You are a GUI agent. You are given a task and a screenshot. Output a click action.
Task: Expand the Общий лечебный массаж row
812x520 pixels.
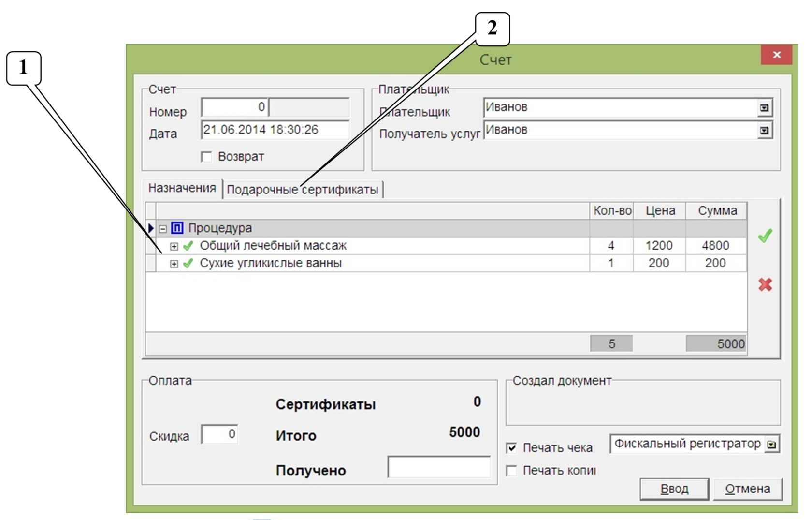[174, 246]
